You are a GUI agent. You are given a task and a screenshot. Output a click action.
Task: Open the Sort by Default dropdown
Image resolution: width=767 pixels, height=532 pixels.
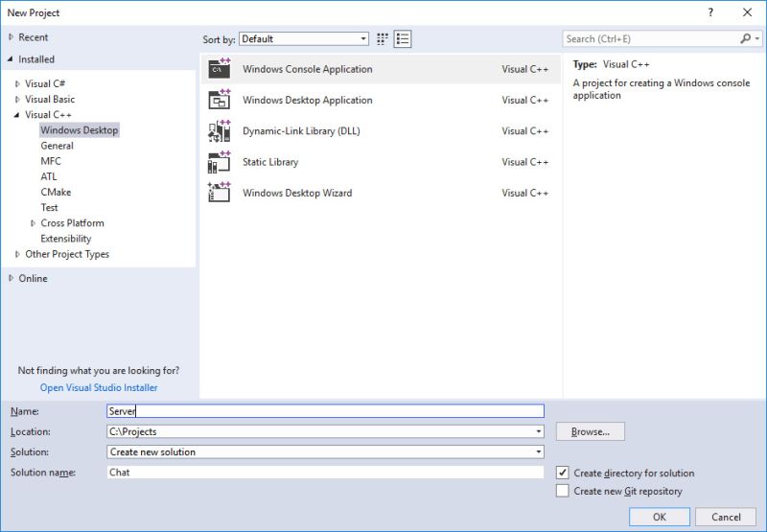(x=304, y=39)
